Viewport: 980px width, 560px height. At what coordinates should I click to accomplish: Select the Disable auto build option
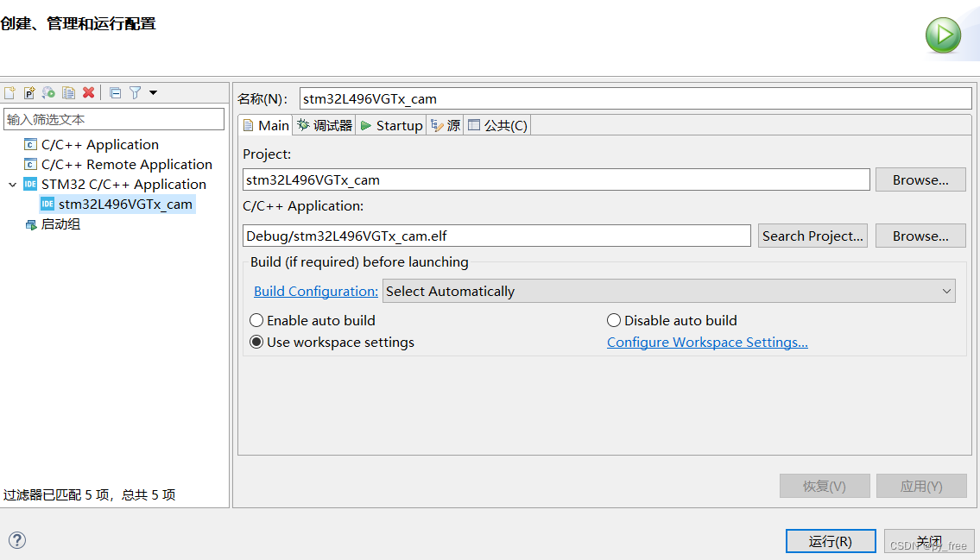(x=614, y=321)
